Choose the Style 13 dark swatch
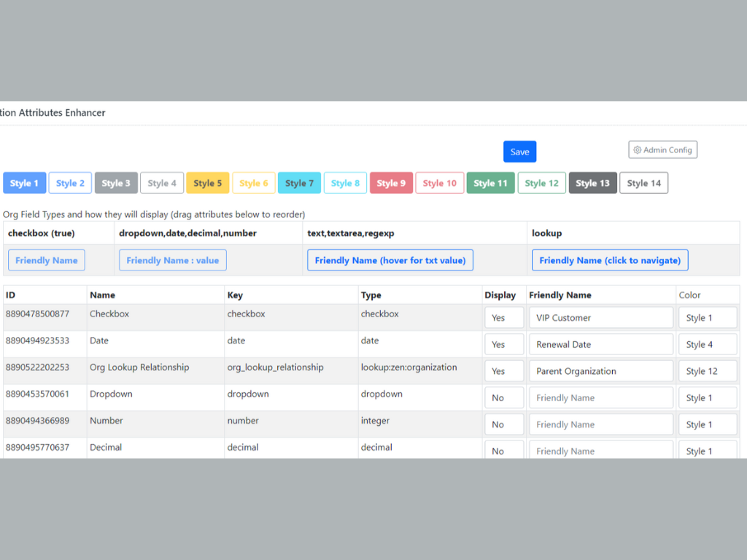This screenshot has height=560, width=747. click(x=592, y=183)
